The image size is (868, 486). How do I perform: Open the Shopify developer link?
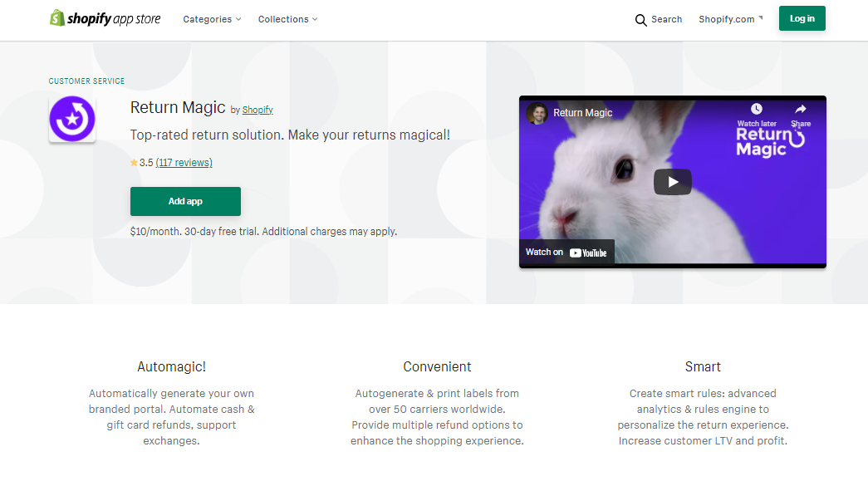coord(257,110)
